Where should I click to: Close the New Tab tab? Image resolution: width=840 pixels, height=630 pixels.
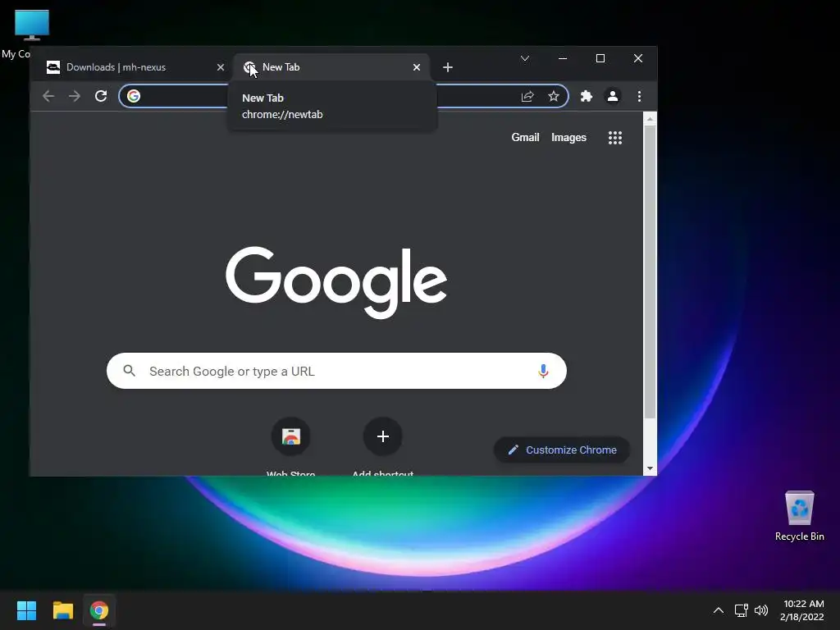pyautogui.click(x=416, y=67)
